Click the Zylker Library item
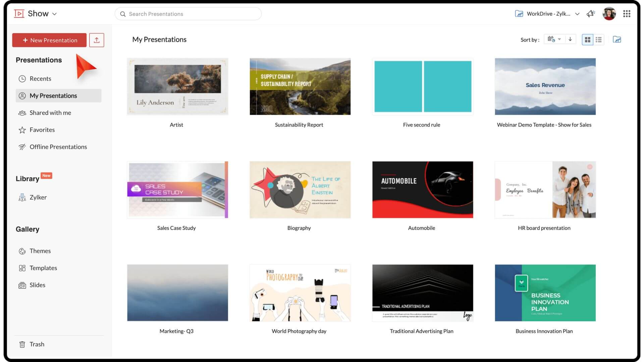The height and width of the screenshot is (362, 644). tap(38, 197)
